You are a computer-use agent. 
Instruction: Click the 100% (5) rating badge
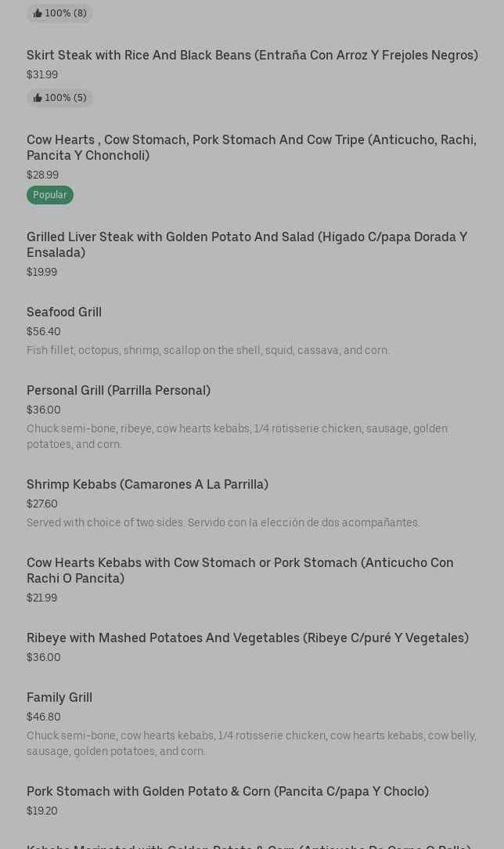pos(60,98)
